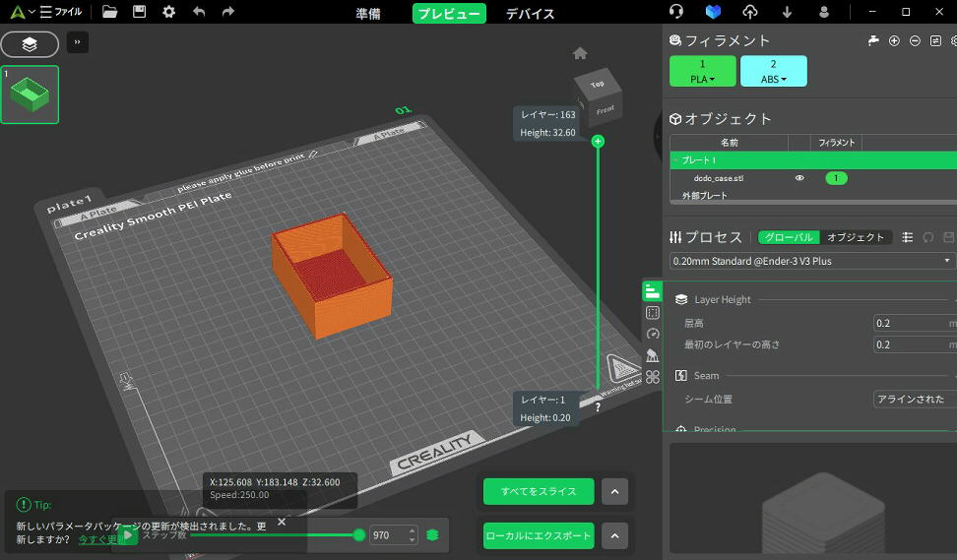Undo the last action with the arrow icon
This screenshot has height=560, width=957.
pyautogui.click(x=199, y=12)
